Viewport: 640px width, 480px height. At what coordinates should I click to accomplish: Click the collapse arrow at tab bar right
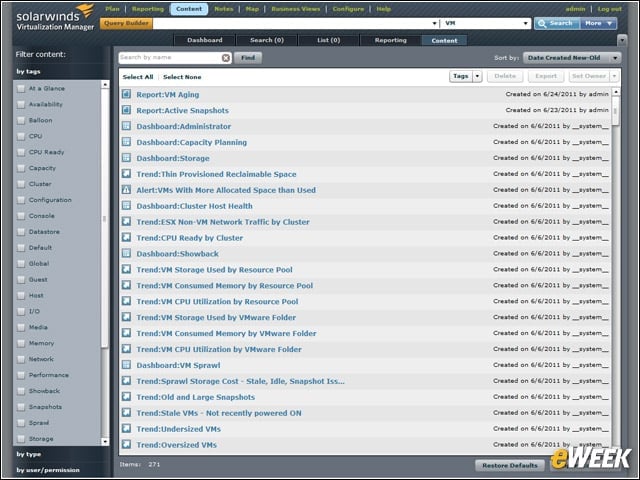pyautogui.click(x=622, y=40)
